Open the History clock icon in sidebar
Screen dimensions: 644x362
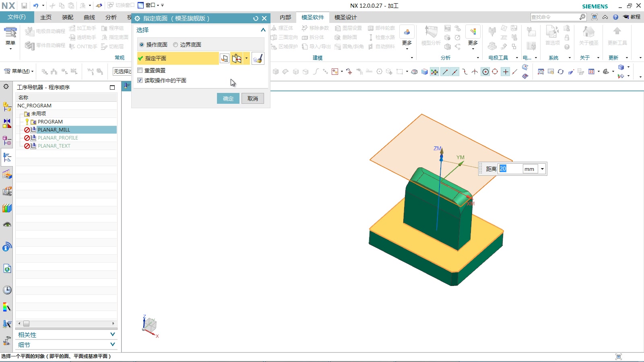pos(7,290)
